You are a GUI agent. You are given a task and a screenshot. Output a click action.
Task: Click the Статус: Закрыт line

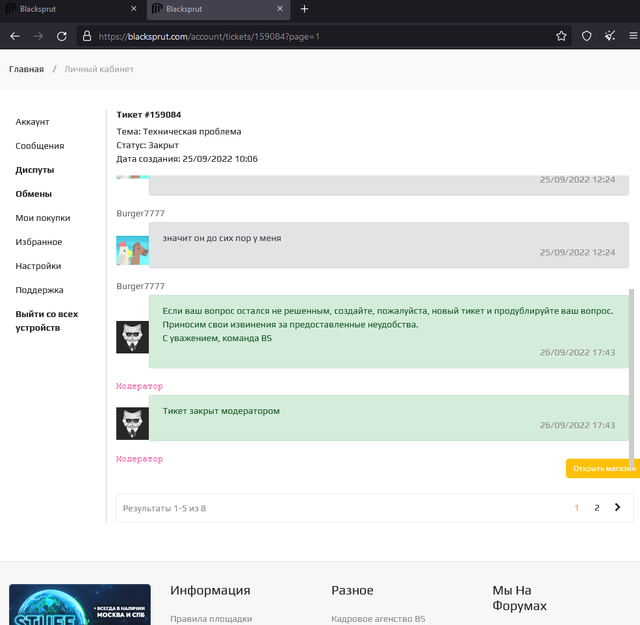[147, 145]
